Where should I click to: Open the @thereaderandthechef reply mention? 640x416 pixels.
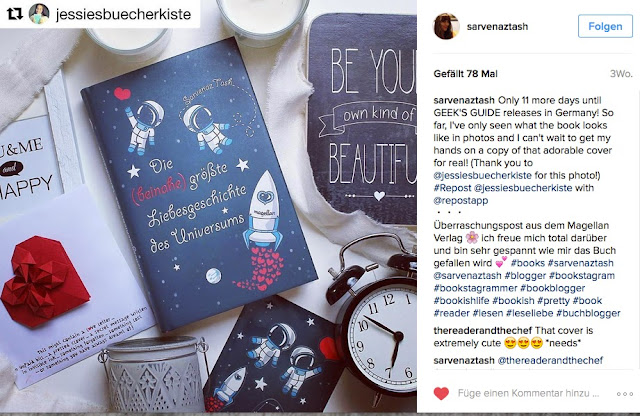pos(550,360)
